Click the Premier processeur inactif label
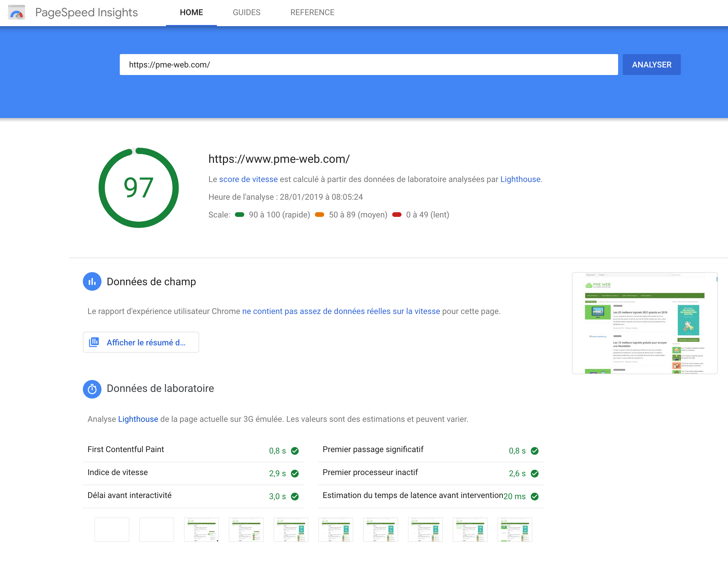This screenshot has height=564, width=728. [x=370, y=472]
